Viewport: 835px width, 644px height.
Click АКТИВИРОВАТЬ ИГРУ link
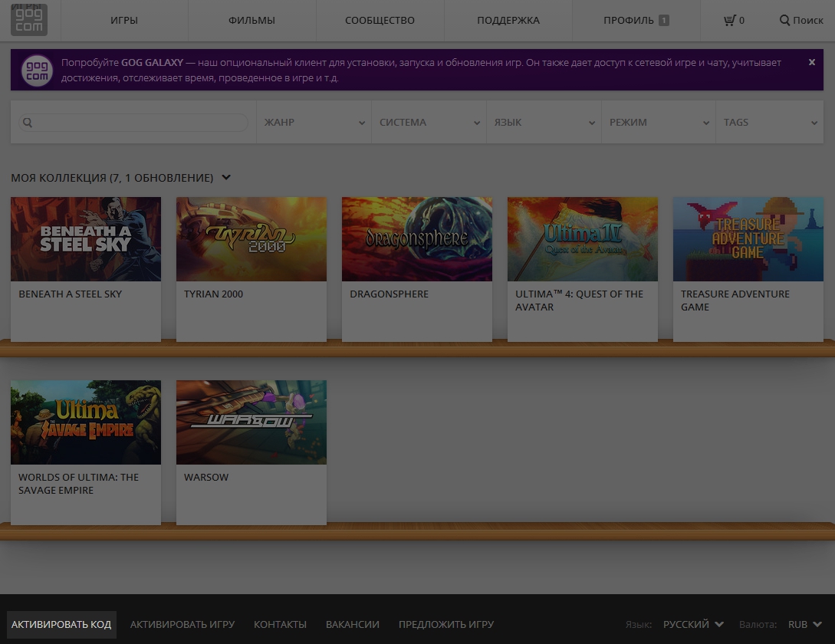(x=182, y=624)
